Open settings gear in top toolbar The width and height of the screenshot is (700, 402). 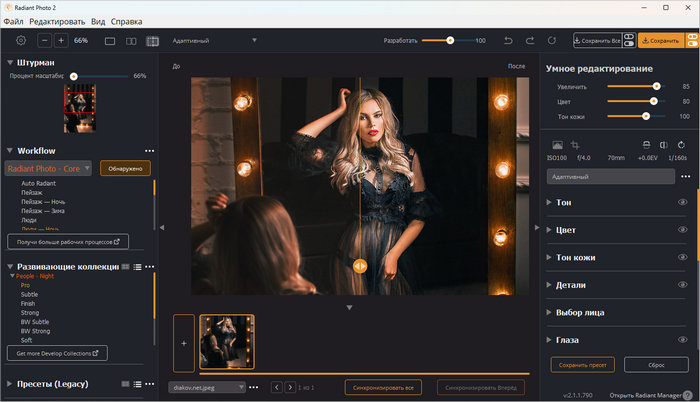20,40
